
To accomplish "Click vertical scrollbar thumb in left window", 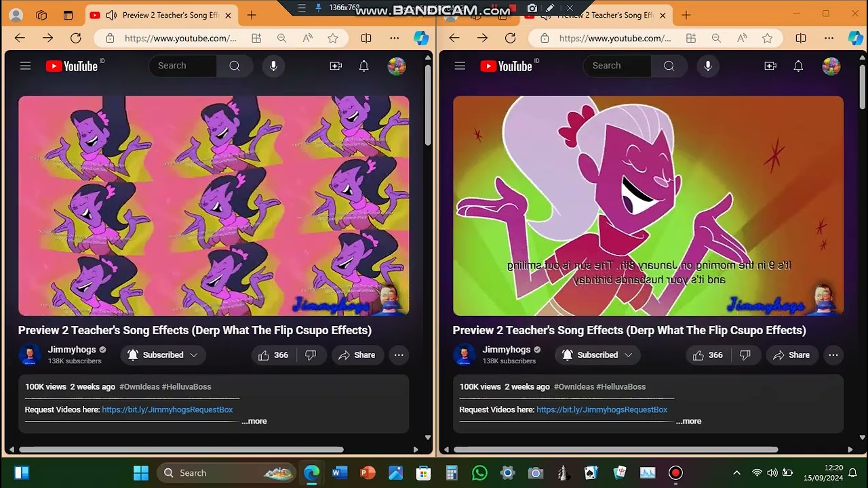I will pos(428,105).
